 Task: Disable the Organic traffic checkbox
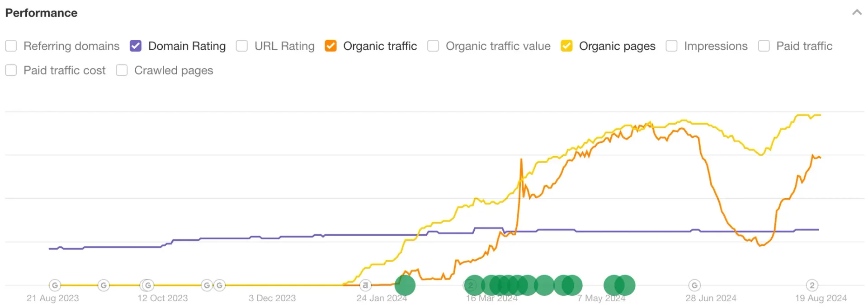tap(331, 46)
